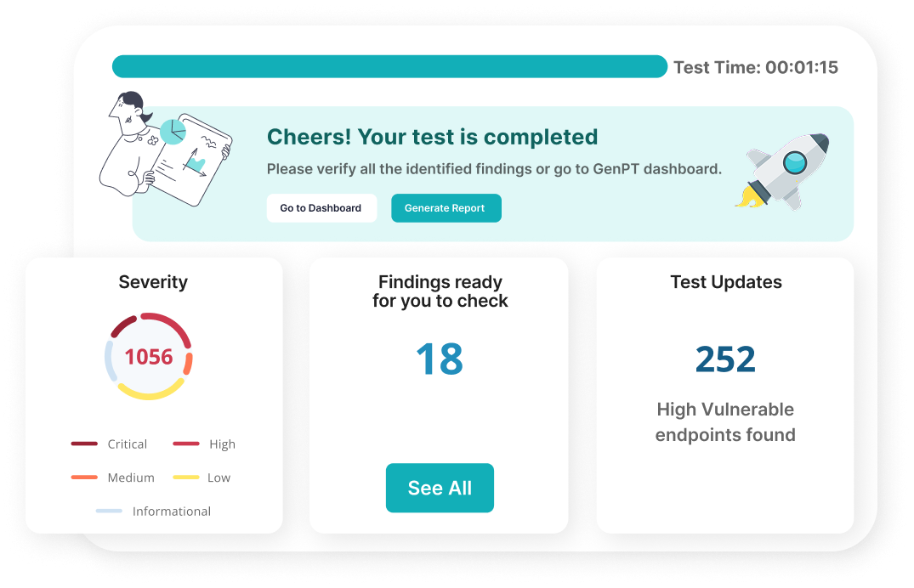
Task: Click the 252 vulnerable endpoints number
Action: [725, 359]
